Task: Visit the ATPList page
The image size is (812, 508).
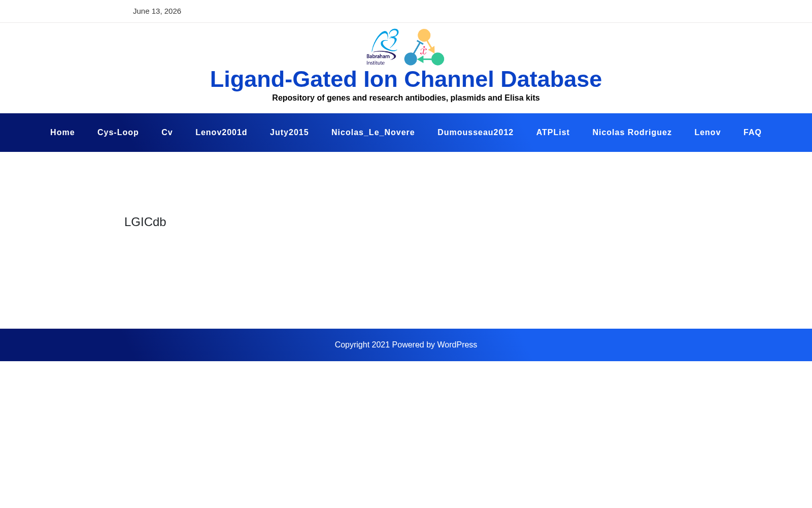Action: point(553,133)
